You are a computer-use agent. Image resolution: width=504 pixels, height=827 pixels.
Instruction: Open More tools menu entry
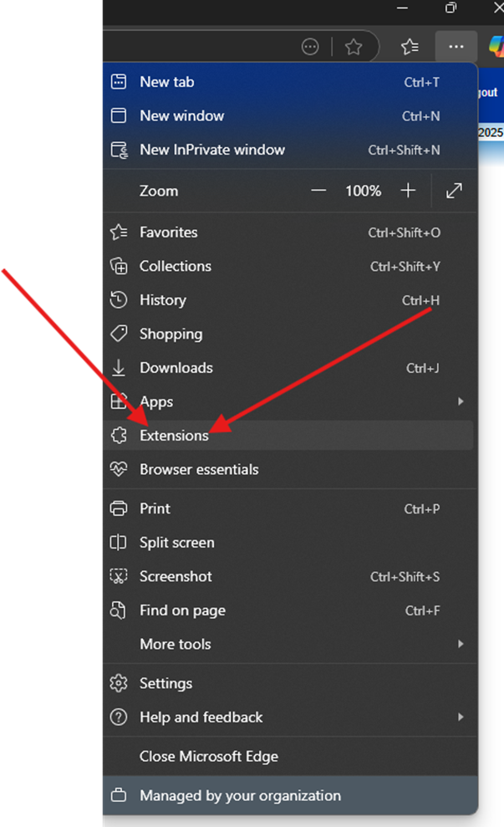pyautogui.click(x=290, y=644)
